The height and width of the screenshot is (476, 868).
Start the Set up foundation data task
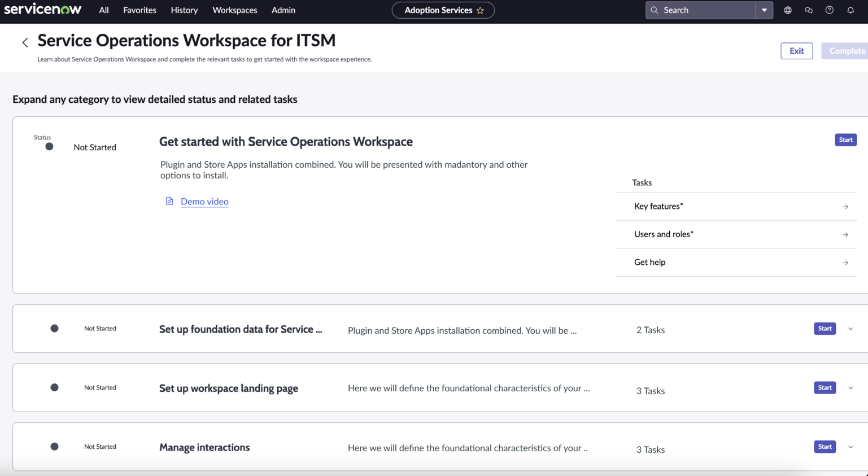tap(825, 329)
